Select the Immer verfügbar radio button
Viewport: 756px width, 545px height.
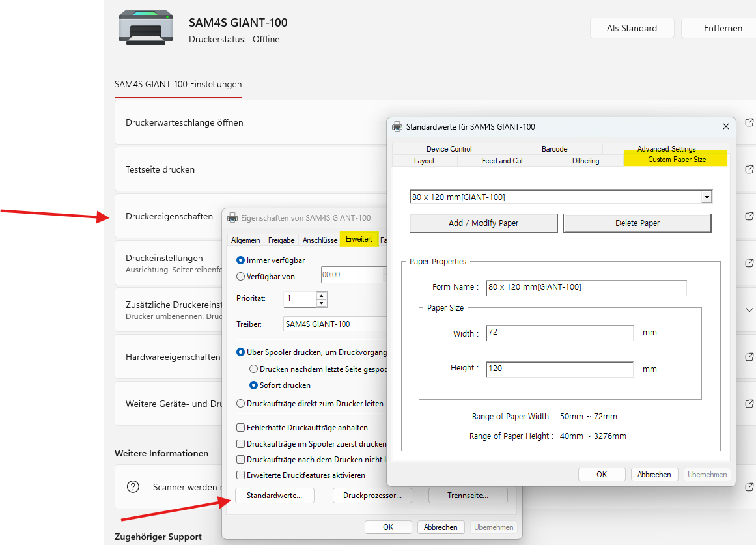pyautogui.click(x=240, y=260)
